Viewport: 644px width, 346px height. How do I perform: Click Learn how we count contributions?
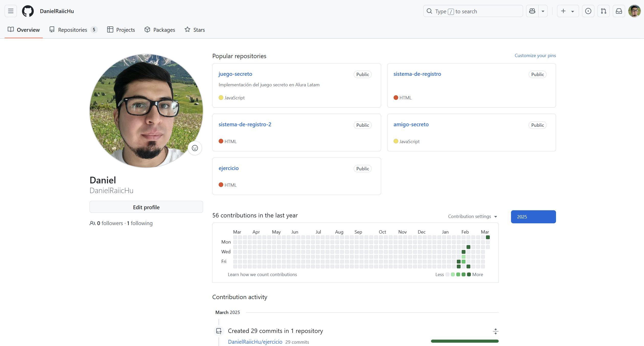coord(262,274)
